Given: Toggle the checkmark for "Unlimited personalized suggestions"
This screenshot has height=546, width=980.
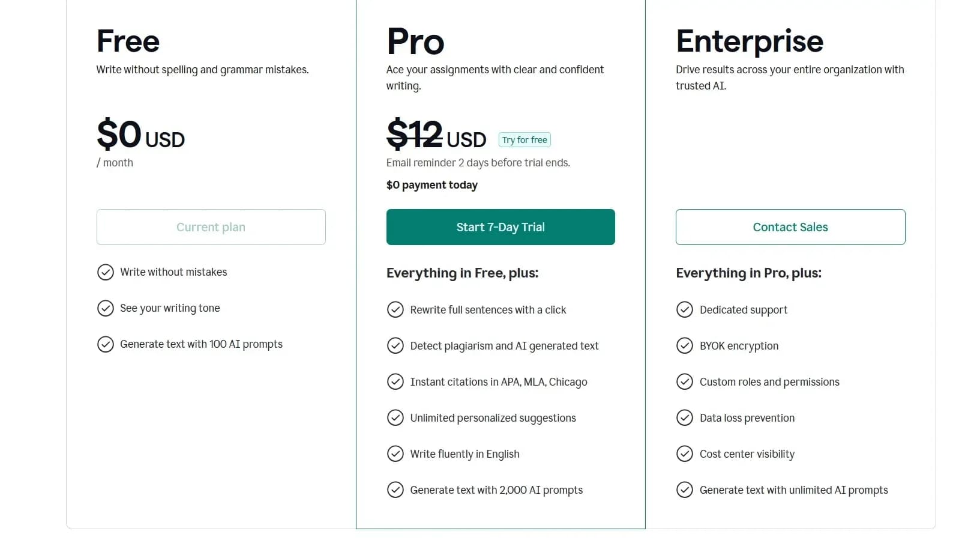Looking at the screenshot, I should pyautogui.click(x=395, y=417).
